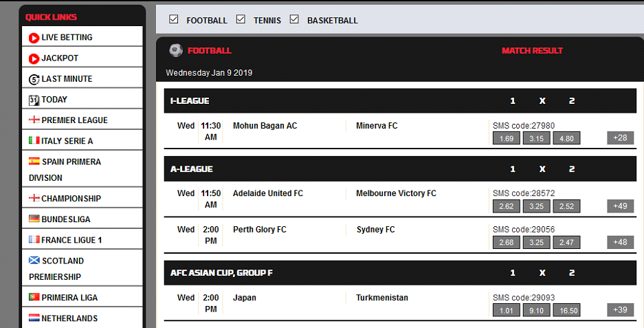
Task: Click the Live Betting play icon
Action: (x=34, y=39)
